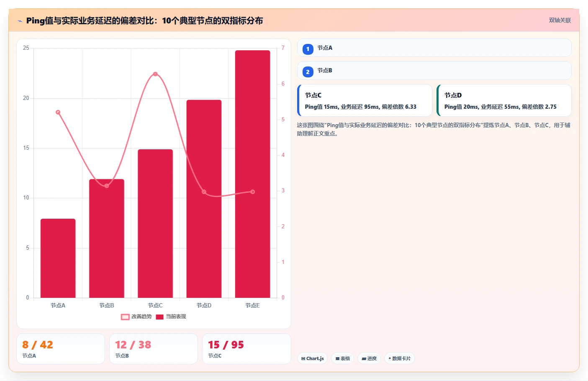Select the number 2 badge for 节点B
The width and height of the screenshot is (588, 381).
(x=308, y=72)
